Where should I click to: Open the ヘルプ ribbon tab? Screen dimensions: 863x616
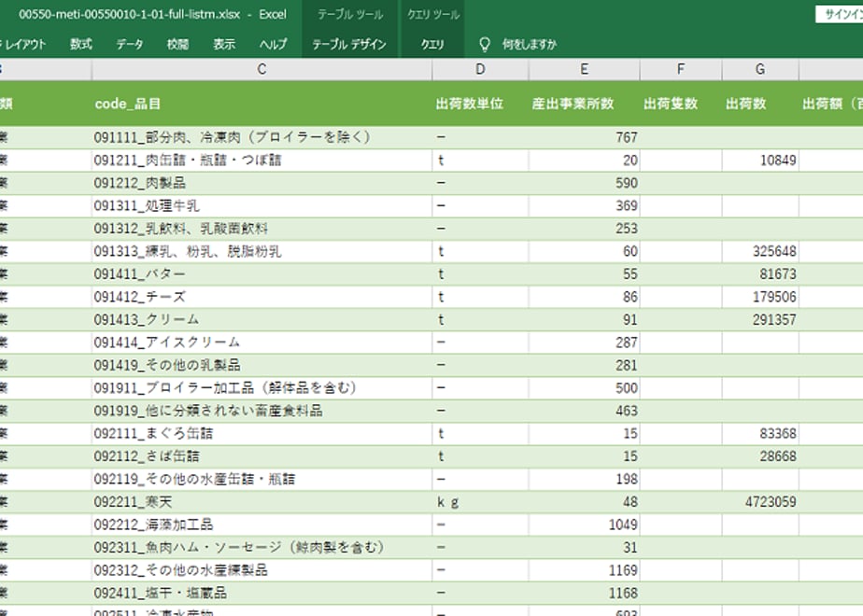pos(274,45)
